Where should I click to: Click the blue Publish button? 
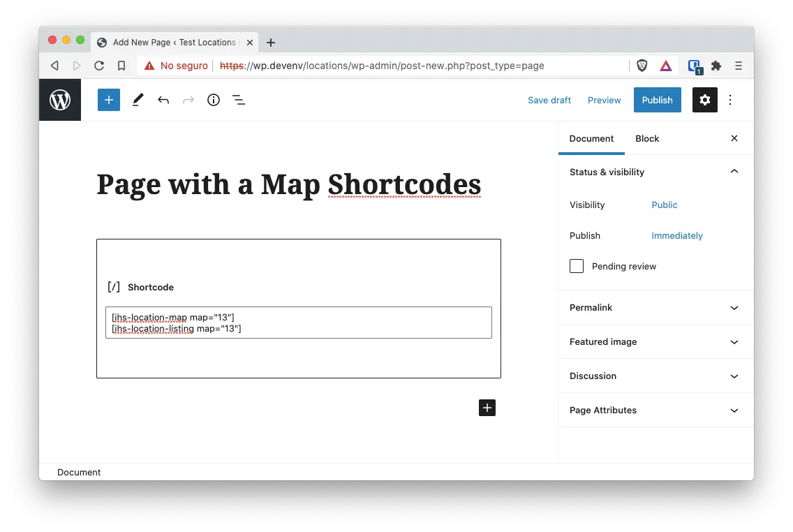tap(657, 100)
